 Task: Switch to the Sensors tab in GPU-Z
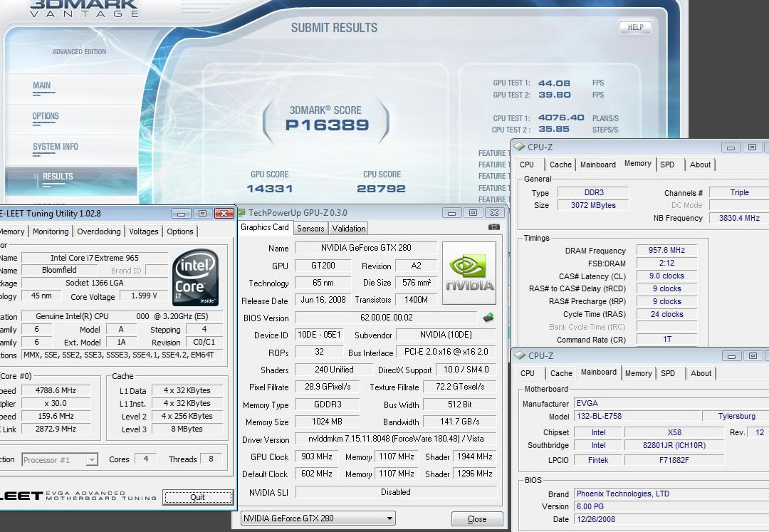tap(310, 229)
